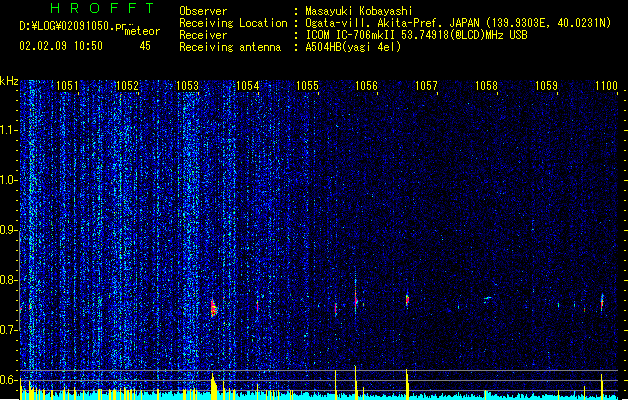This screenshot has width=629, height=400.
Task: Click the 0.8 frequency axis label
Action: (x=8, y=280)
